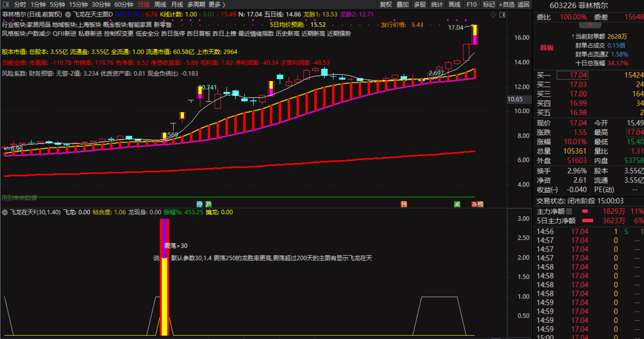Image resolution: width=644 pixels, height=339 pixels.
Task: Click the info icon beside 当前封单额
Action: (x=573, y=37)
